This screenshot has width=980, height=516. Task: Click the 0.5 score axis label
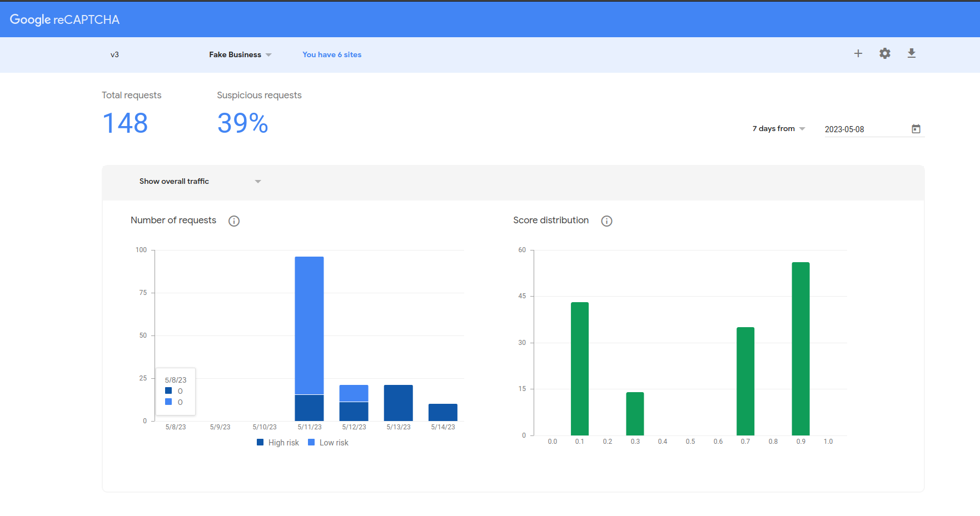tap(690, 442)
